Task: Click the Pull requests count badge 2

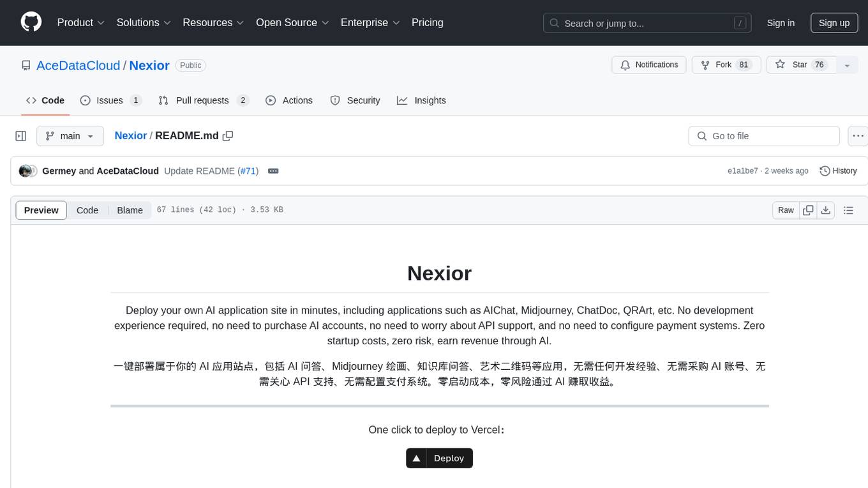Action: [243, 100]
